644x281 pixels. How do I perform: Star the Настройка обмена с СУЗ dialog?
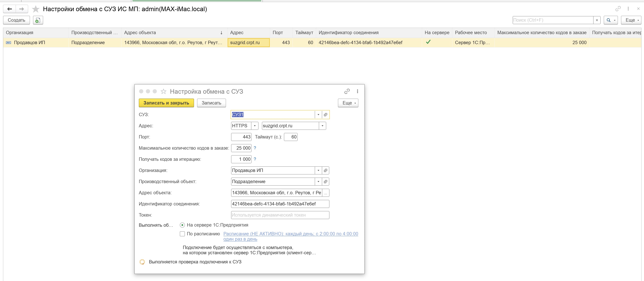click(x=164, y=91)
